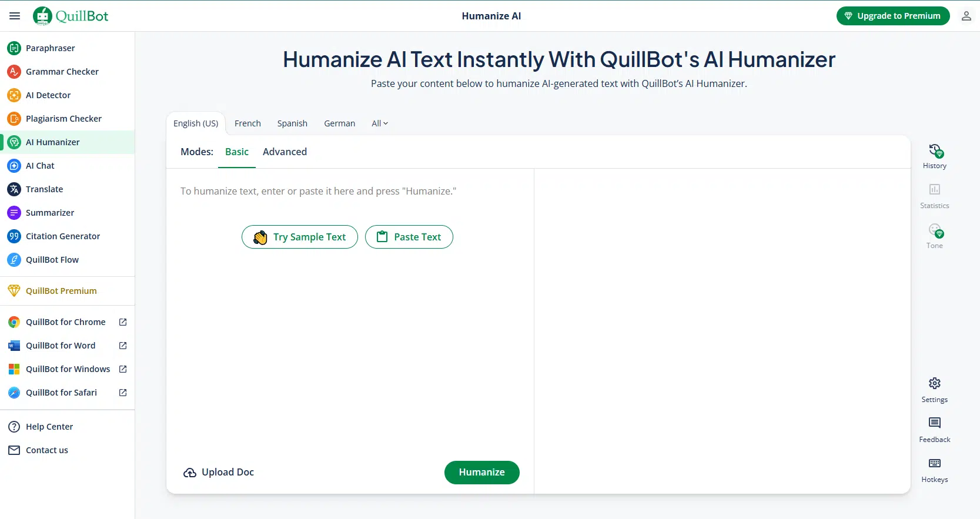Screen dimensions: 980x519
Task: Open the Settings gear icon
Action: [935, 384]
